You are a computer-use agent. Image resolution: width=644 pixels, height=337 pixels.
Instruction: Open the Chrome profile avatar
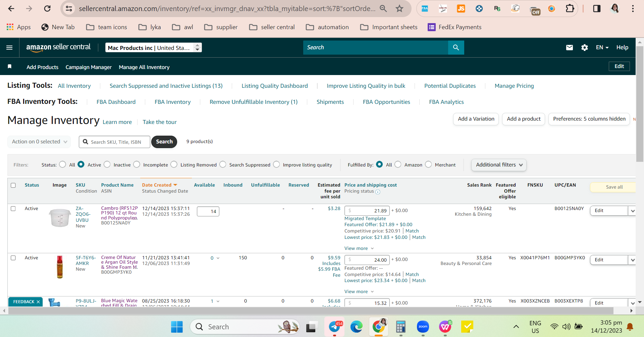pos(614,8)
